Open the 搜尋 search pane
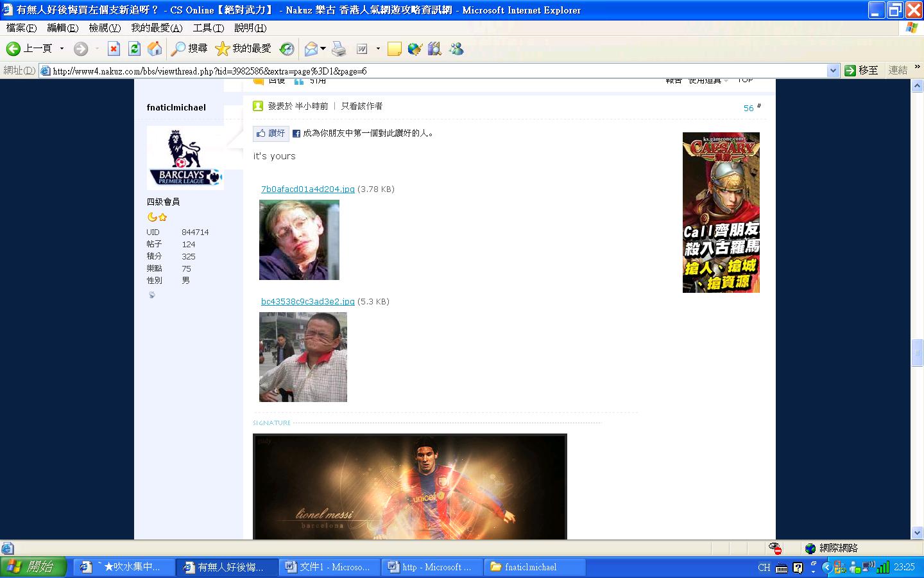The width and height of the screenshot is (924, 578). 189,49
